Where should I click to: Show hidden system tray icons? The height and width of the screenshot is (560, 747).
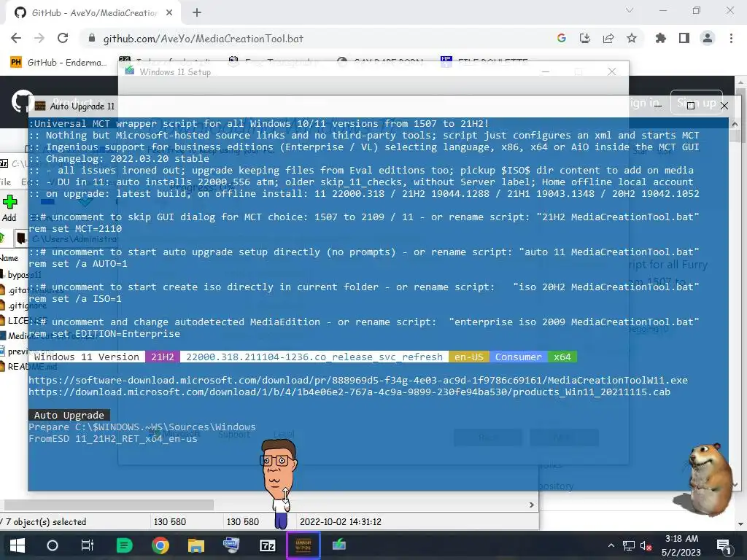(x=611, y=545)
